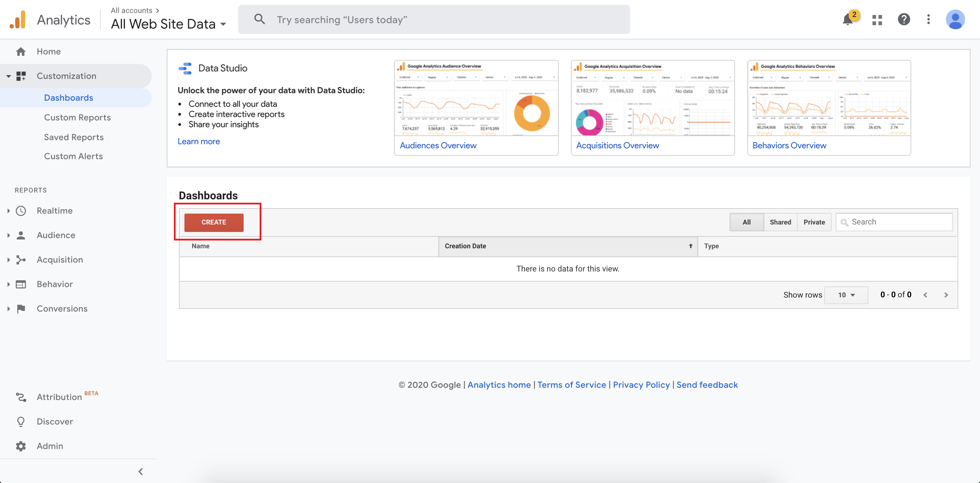Expand the Realtime section arrow

click(9, 211)
